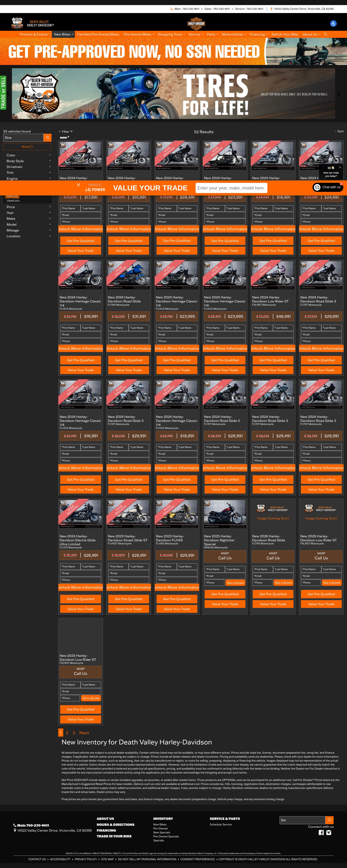Viewport: 347px width, 868px height.
Task: Expand the Location filter
Action: click(28, 236)
